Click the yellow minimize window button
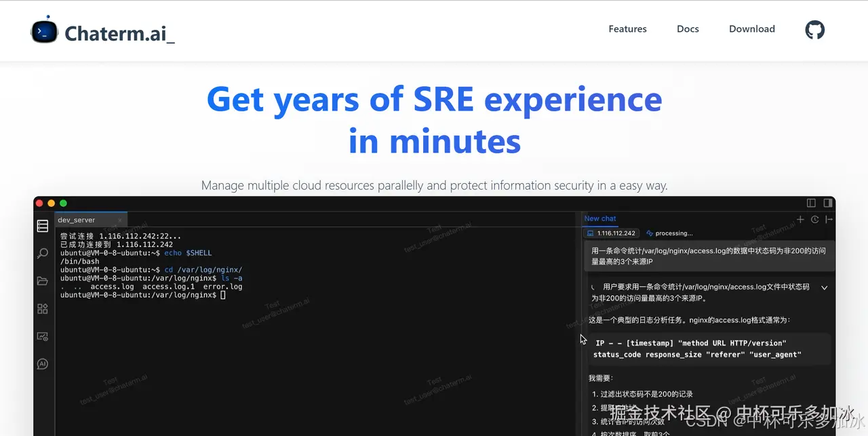 (52, 203)
